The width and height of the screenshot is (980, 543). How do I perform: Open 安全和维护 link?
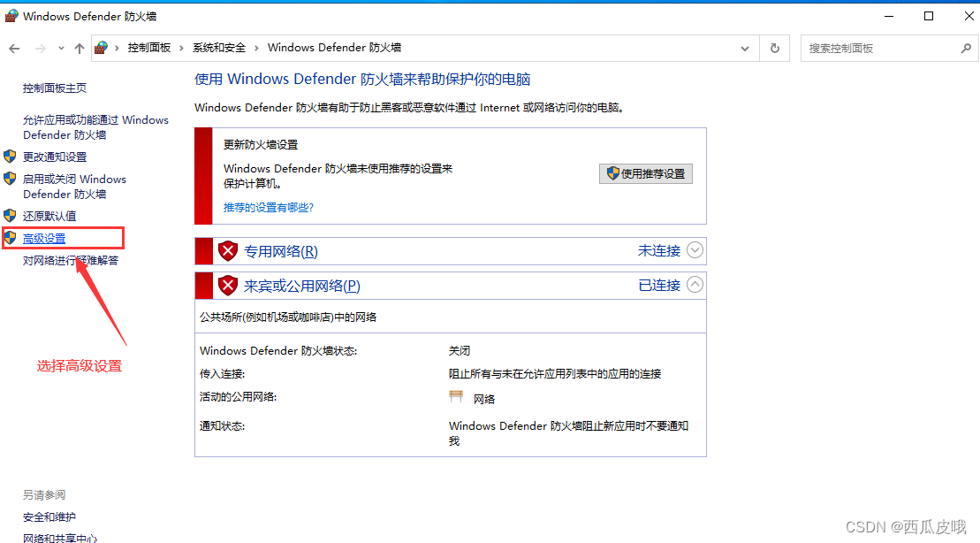point(49,516)
